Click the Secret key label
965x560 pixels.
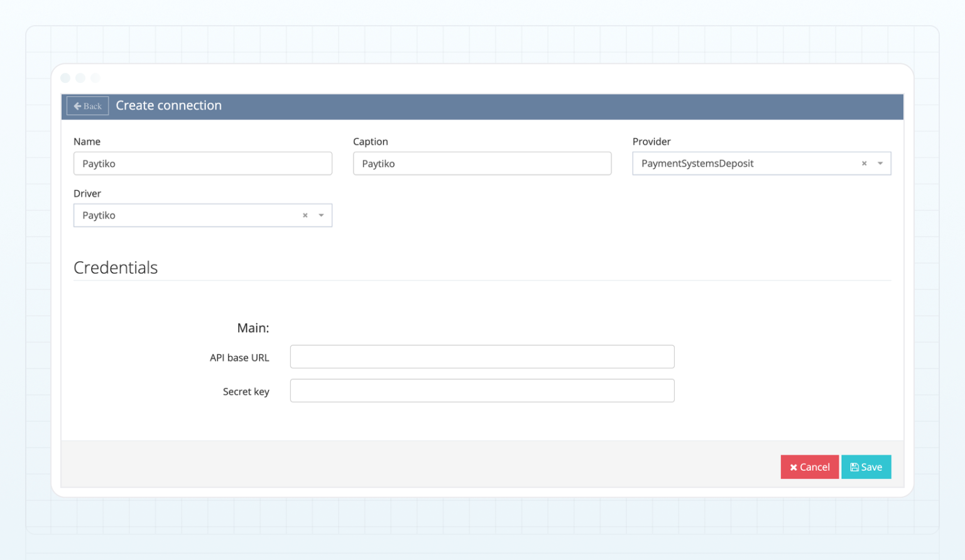246,392
